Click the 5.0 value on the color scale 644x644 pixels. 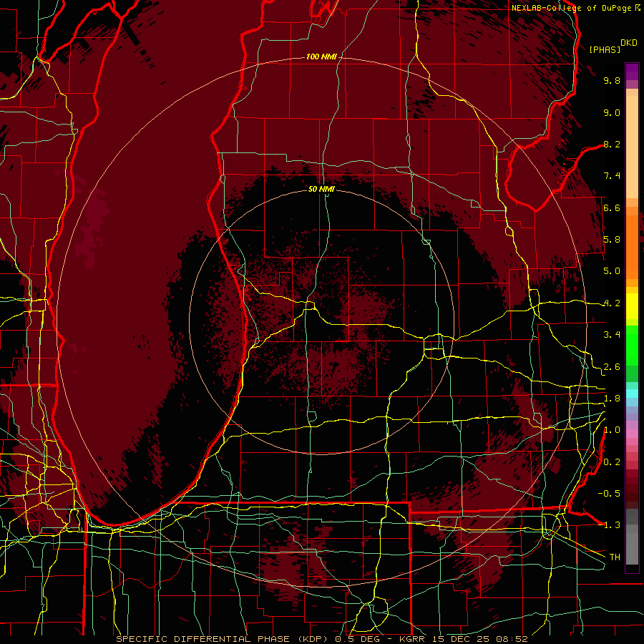coord(612,271)
